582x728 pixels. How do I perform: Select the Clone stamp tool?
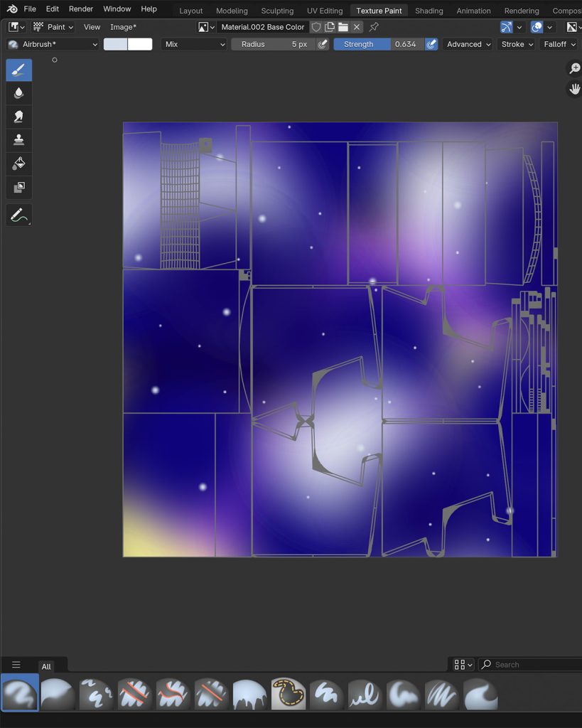(x=18, y=140)
